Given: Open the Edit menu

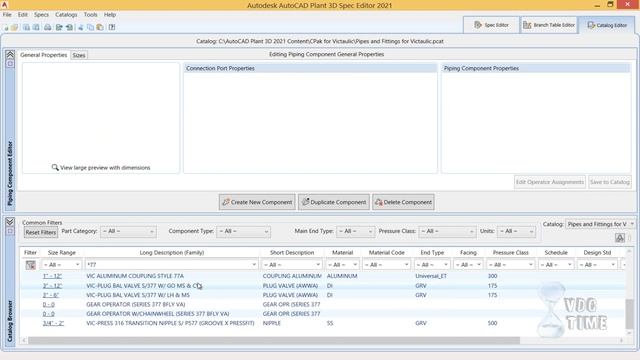Looking at the screenshot, I should coord(23,14).
